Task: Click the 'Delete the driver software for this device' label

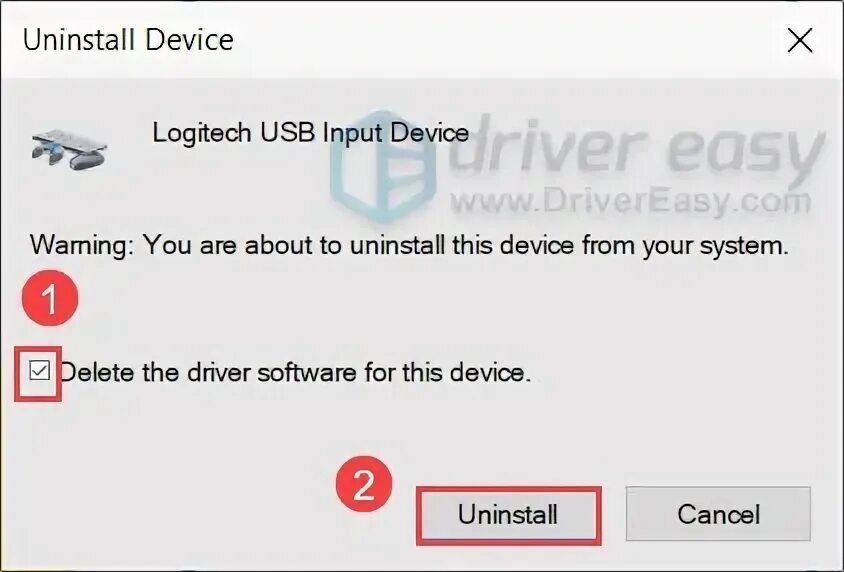Action: coord(295,372)
